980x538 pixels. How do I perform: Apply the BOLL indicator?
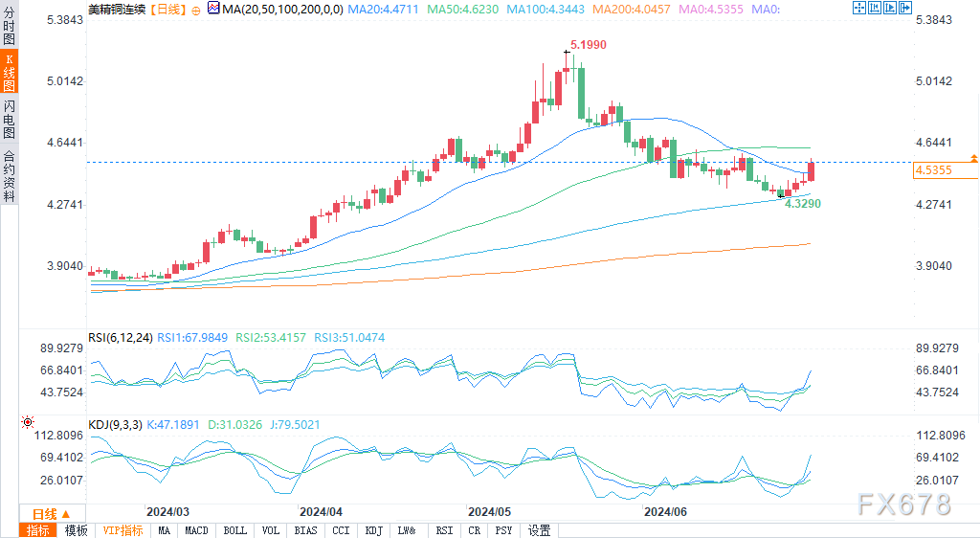point(234,530)
